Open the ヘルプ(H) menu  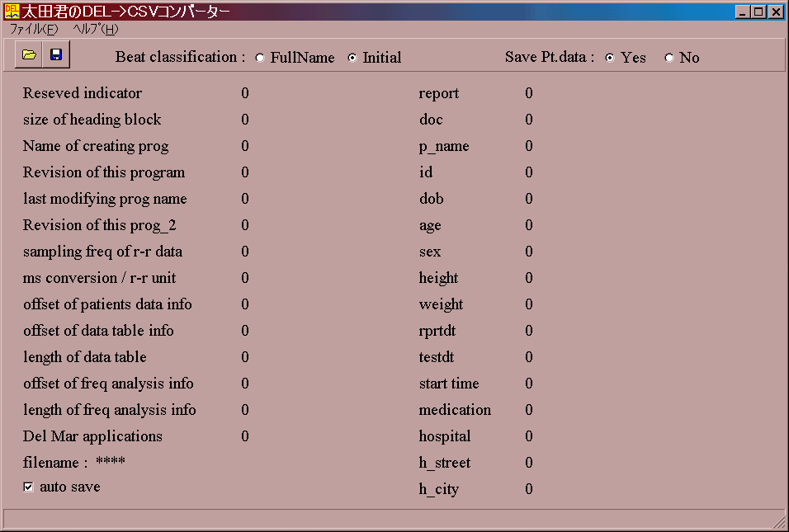pos(96,29)
